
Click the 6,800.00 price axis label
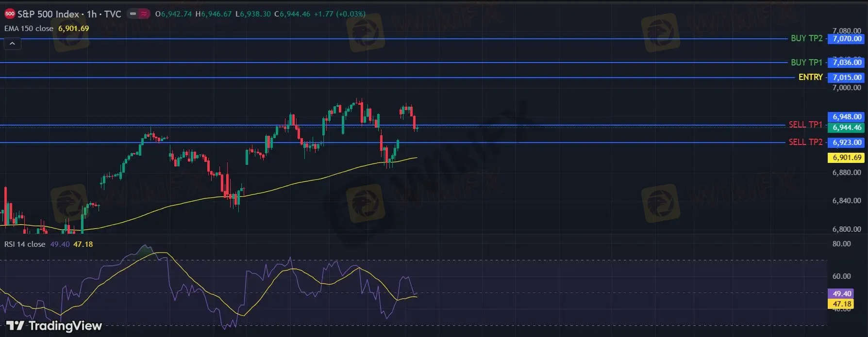tap(847, 229)
